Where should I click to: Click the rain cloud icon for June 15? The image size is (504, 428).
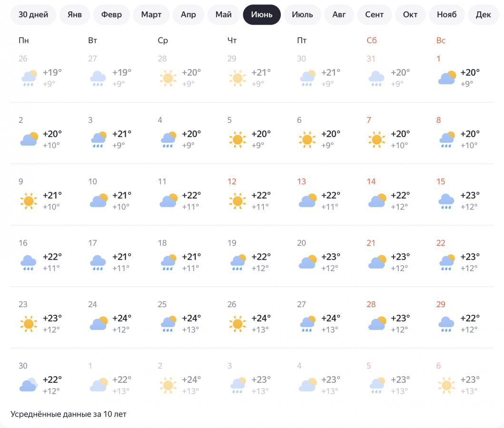pyautogui.click(x=446, y=201)
